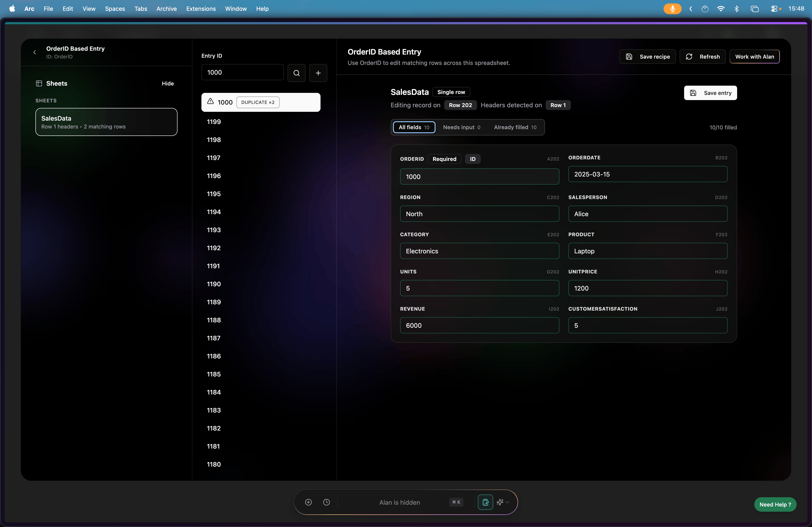Image resolution: width=812 pixels, height=527 pixels.
Task: Click the Single row badge
Action: [x=451, y=92]
